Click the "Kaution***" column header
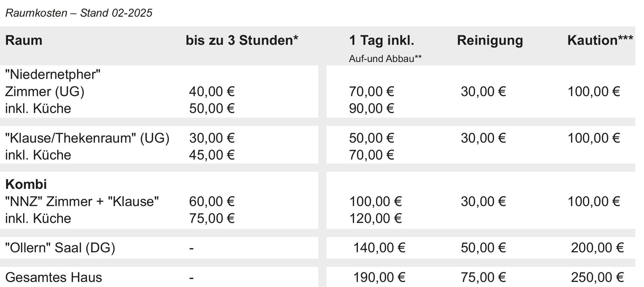The height and width of the screenshot is (287, 644). coord(600,41)
